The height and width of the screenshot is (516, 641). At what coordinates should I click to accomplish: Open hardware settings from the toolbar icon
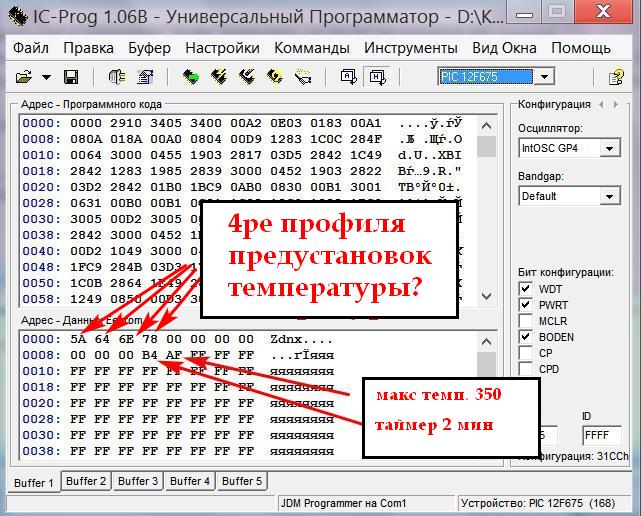[116, 76]
